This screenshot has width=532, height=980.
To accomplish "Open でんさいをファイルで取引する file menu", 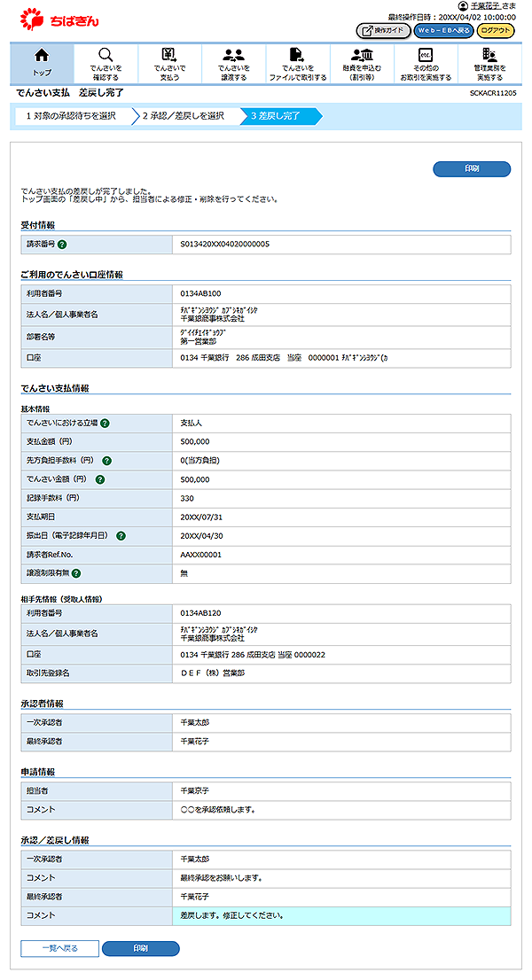I will click(x=297, y=62).
